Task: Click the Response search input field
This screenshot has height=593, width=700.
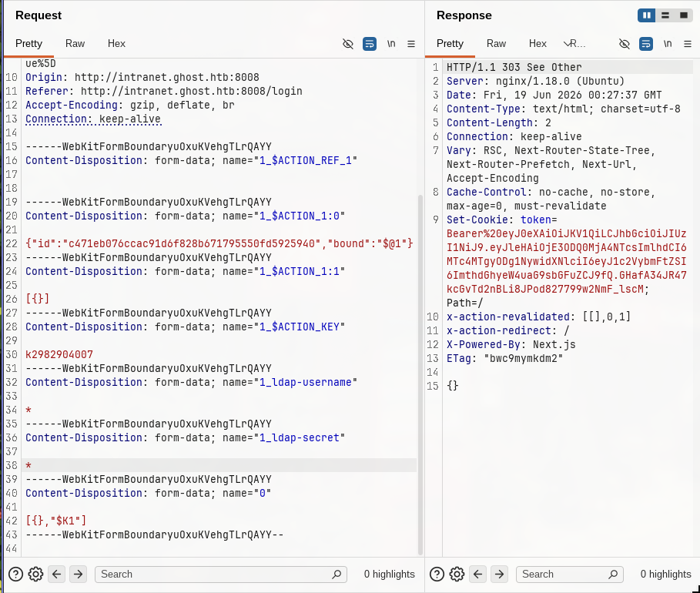Action: pyautogui.click(x=570, y=575)
